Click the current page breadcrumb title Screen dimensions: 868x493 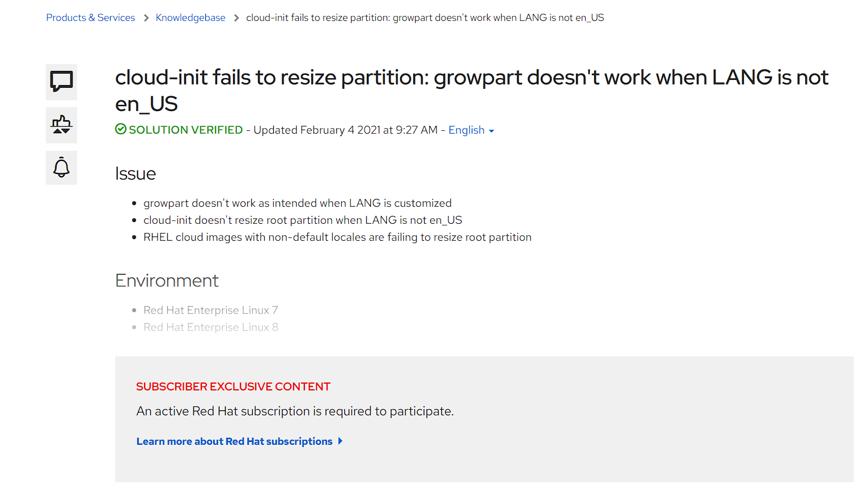pos(425,18)
